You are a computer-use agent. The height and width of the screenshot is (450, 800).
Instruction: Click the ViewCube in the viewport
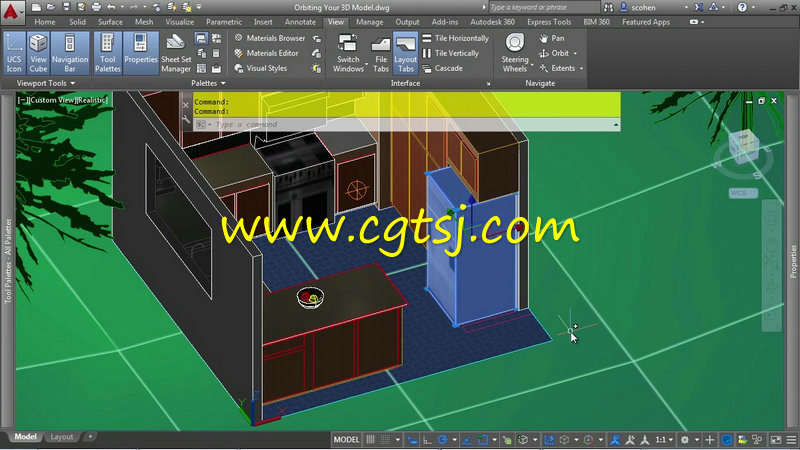(743, 147)
